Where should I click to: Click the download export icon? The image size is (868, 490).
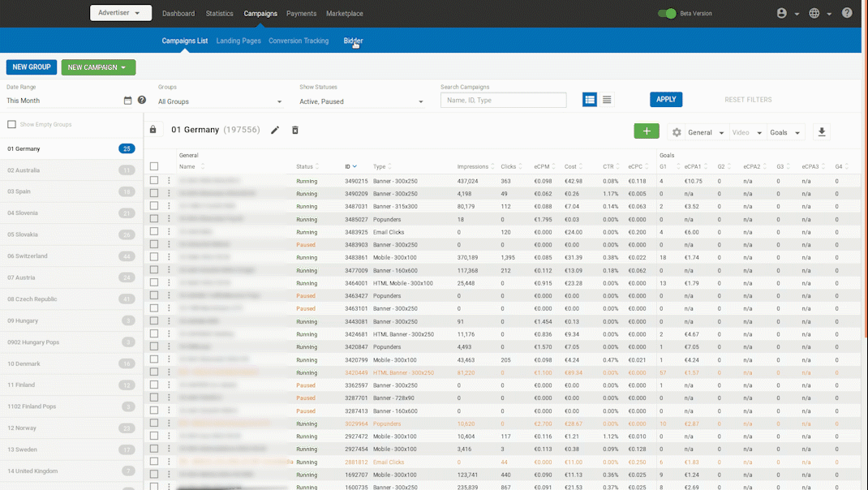click(822, 132)
